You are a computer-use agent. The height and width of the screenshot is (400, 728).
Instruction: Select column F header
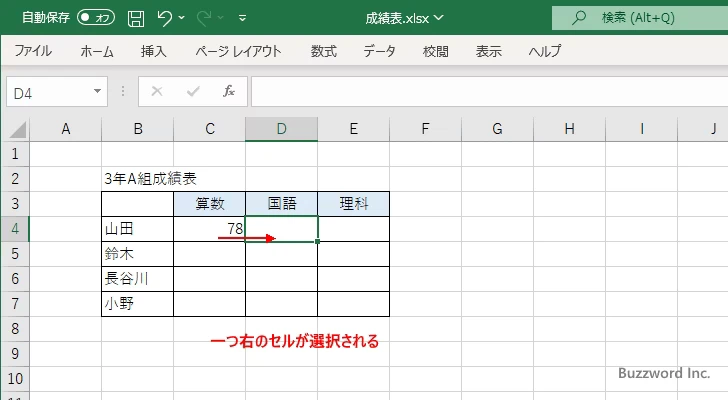(425, 129)
